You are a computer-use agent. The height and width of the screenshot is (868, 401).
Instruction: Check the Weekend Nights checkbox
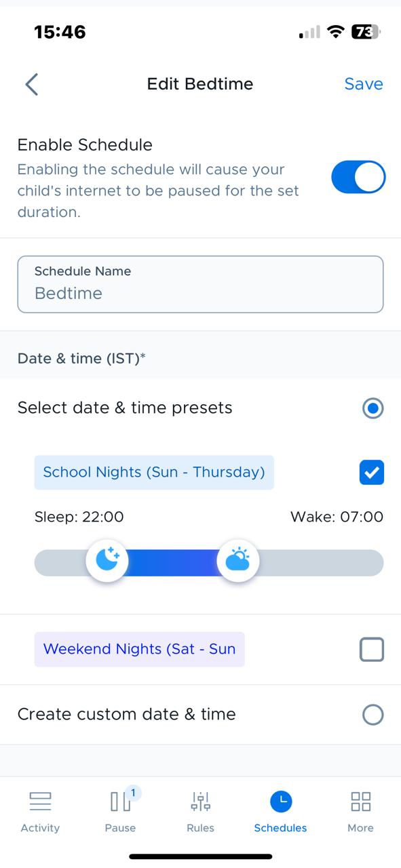click(372, 650)
